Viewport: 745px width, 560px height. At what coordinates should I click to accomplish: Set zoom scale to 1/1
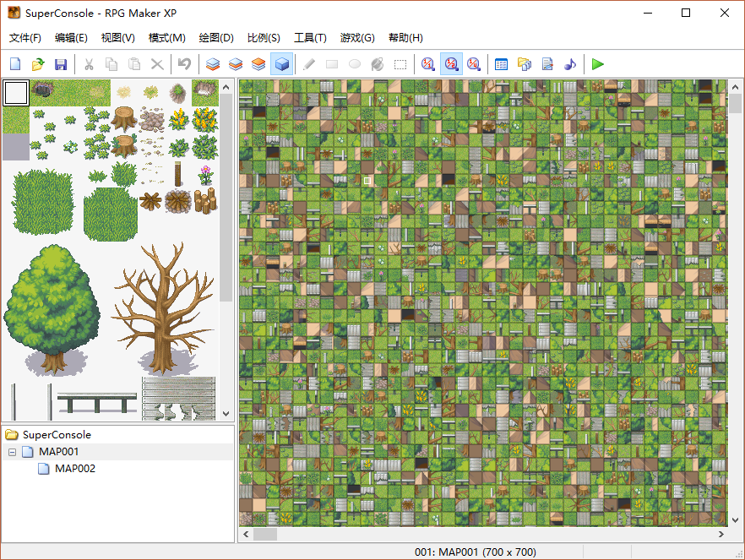click(x=427, y=64)
